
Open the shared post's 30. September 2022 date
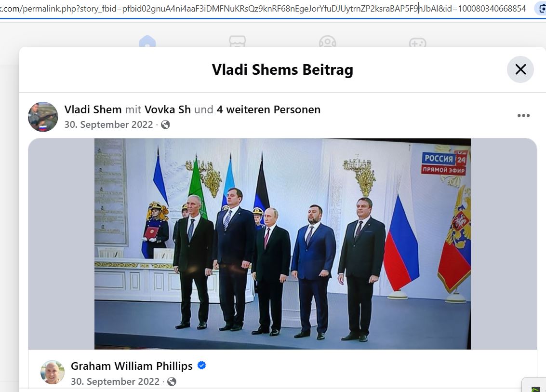click(x=115, y=381)
